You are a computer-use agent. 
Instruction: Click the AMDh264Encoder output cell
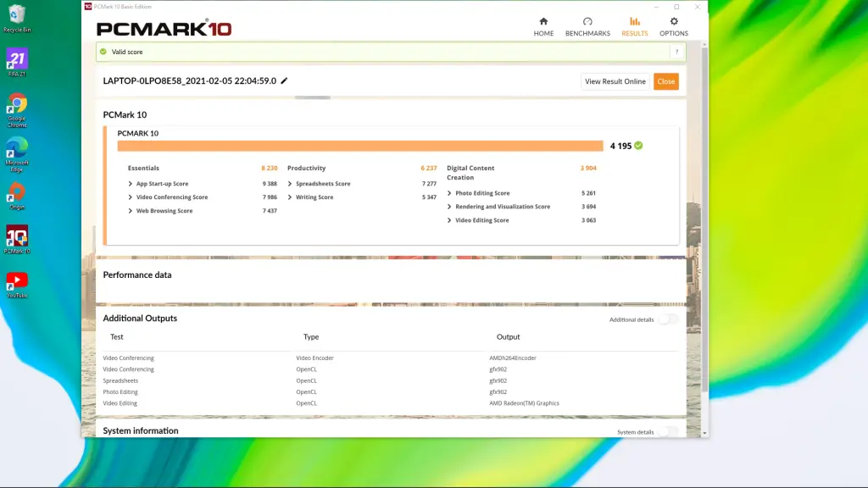pyautogui.click(x=513, y=358)
